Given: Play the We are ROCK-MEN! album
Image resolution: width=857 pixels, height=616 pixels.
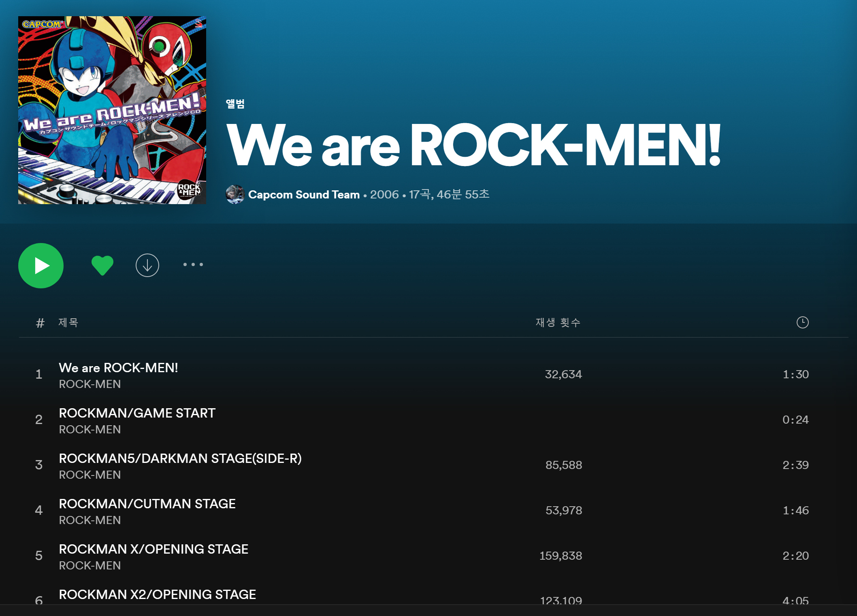Looking at the screenshot, I should 41,266.
